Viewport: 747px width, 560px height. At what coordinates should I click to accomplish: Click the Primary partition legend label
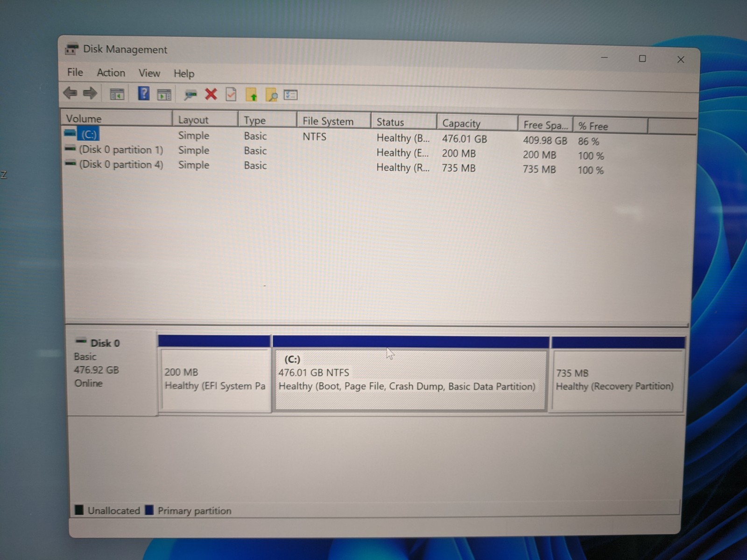pyautogui.click(x=195, y=511)
